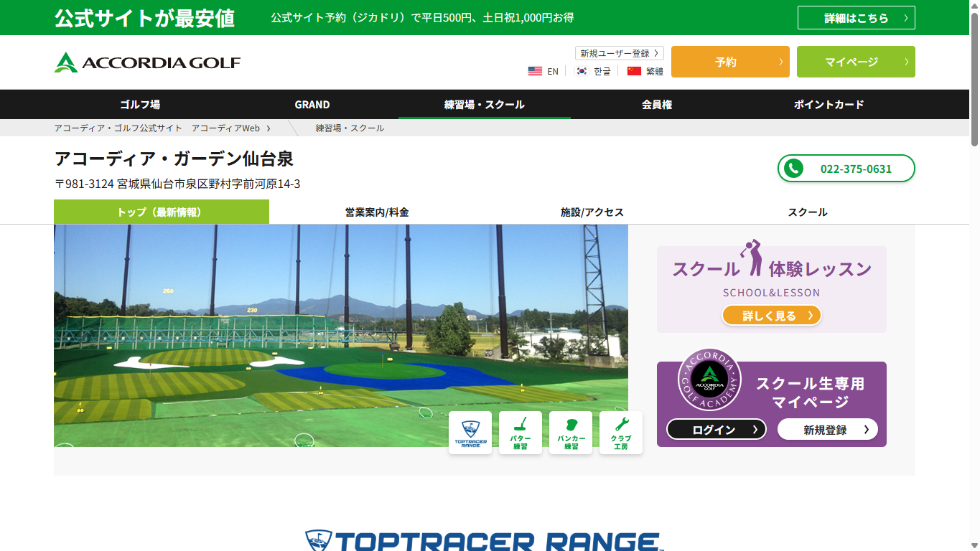Switch to the スクール tab
Image resolution: width=980 pixels, height=551 pixels.
tap(808, 212)
